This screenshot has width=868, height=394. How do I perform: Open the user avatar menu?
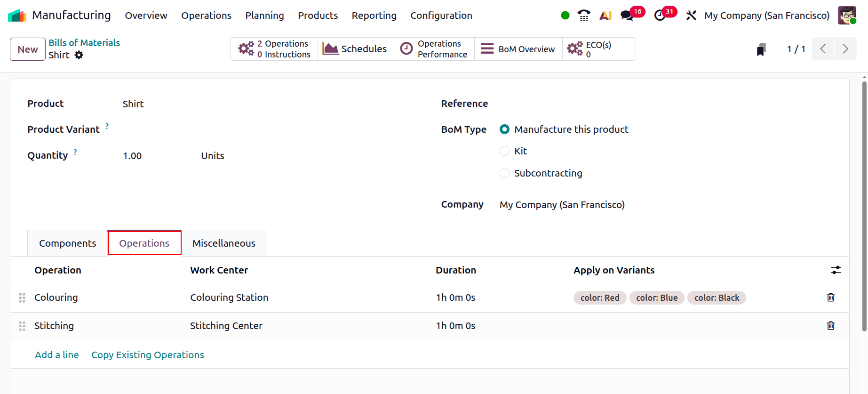(847, 16)
